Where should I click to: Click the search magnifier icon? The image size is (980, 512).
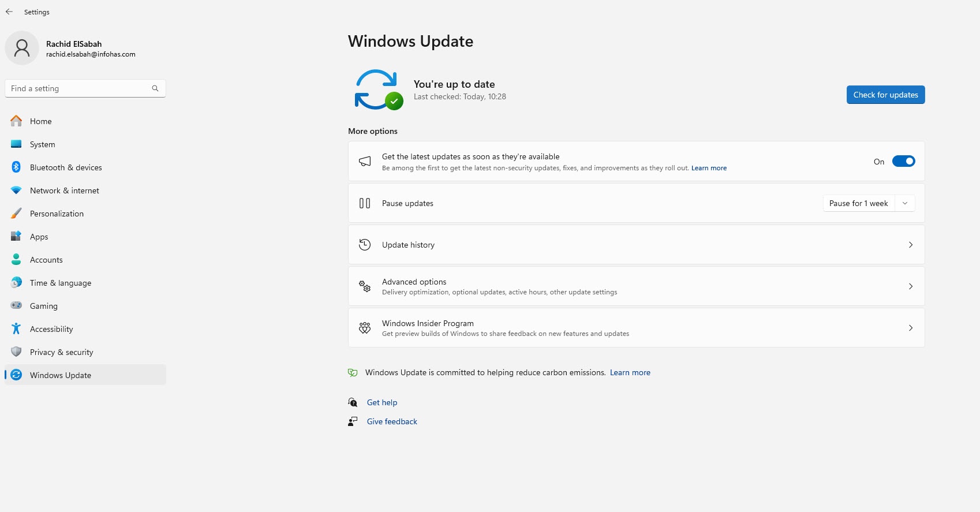(x=155, y=88)
